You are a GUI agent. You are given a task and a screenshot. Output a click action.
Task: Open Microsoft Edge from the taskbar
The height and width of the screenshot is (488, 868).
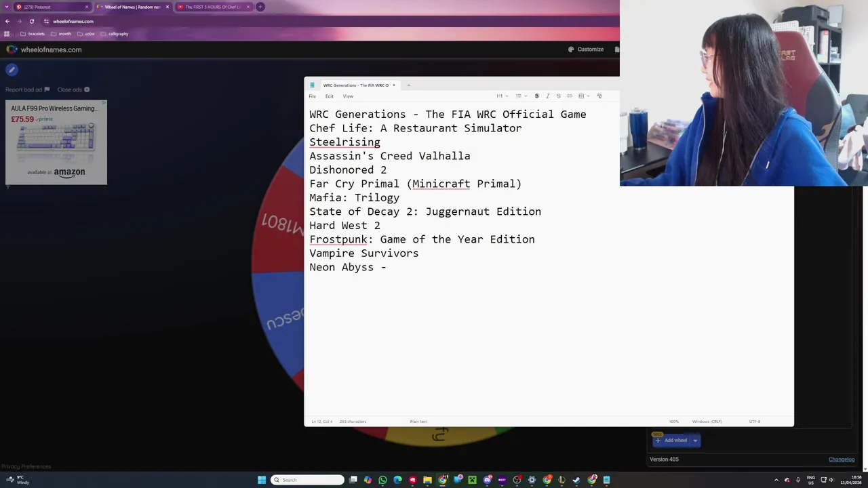[397, 480]
